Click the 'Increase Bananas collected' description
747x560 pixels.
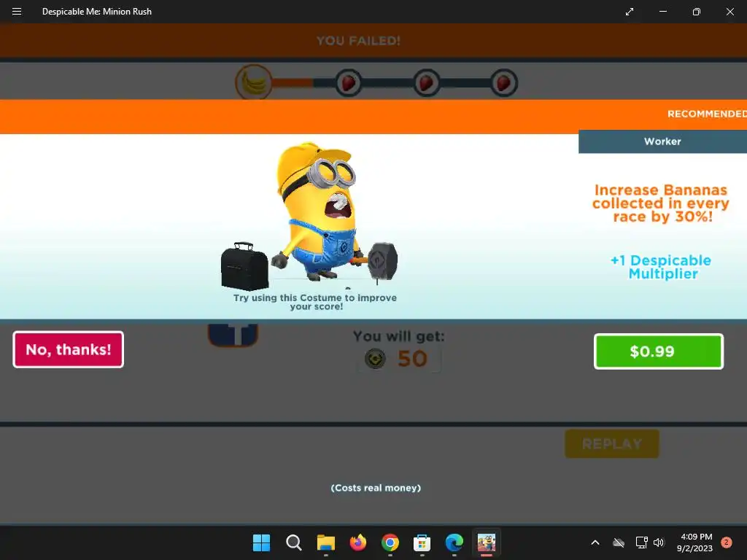click(x=661, y=203)
